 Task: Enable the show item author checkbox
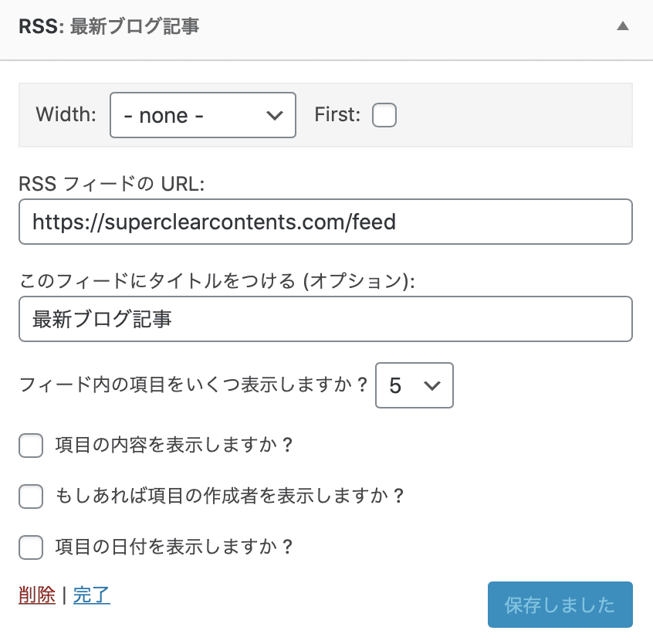31,497
